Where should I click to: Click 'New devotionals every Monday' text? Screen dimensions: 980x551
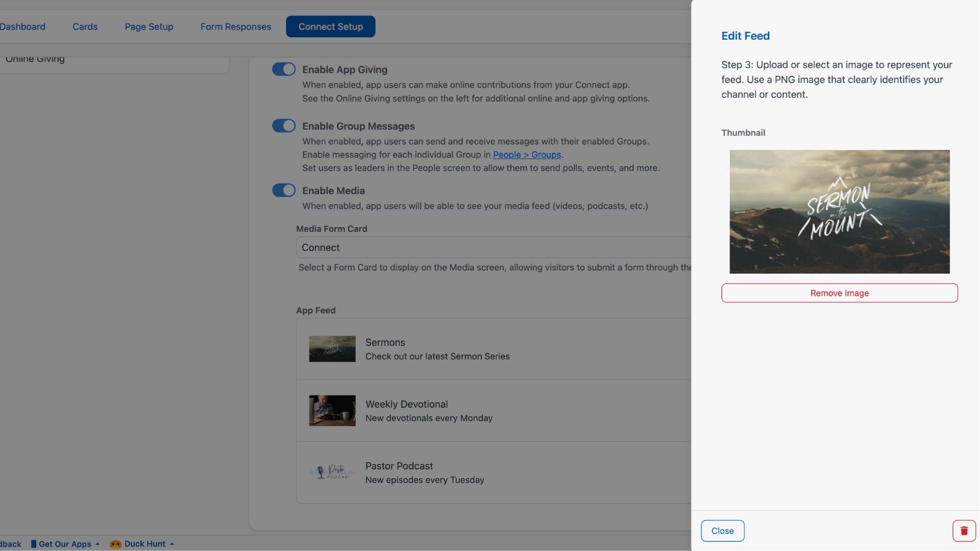(429, 418)
